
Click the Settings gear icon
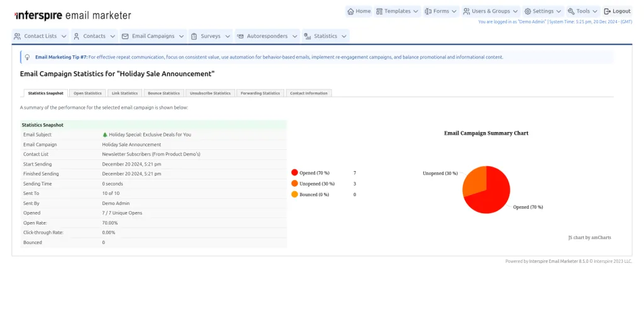coord(528,11)
